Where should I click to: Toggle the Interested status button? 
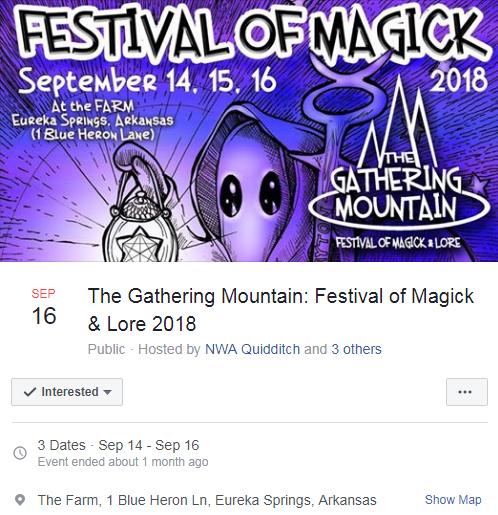[x=67, y=392]
